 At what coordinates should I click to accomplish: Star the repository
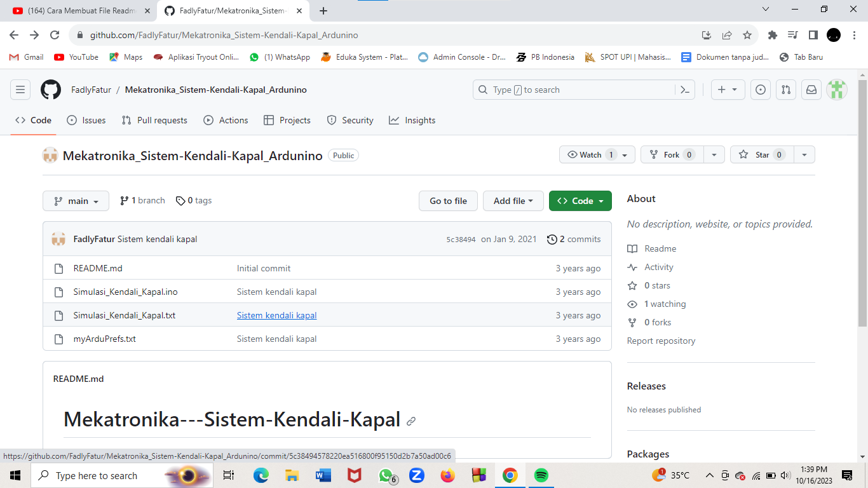pos(761,154)
